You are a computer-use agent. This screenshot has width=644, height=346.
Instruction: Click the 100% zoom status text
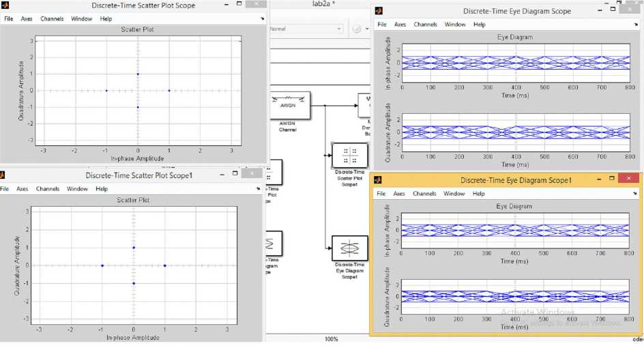[332, 339]
